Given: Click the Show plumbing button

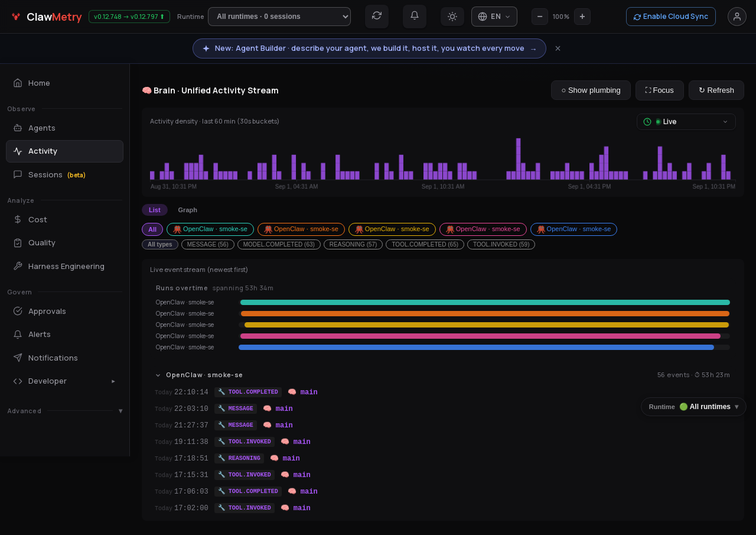Looking at the screenshot, I should click(591, 90).
